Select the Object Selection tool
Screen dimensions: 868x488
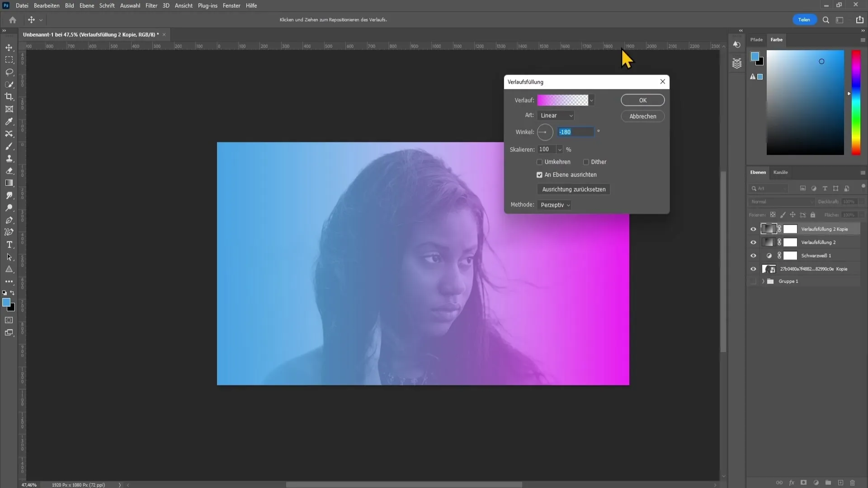[9, 84]
